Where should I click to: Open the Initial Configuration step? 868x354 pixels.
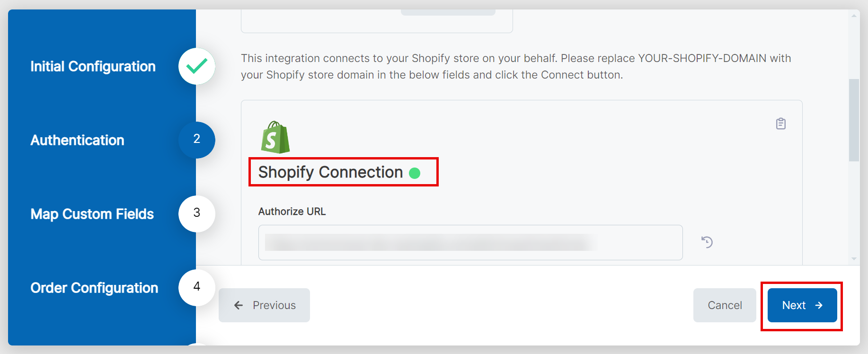[x=93, y=66]
